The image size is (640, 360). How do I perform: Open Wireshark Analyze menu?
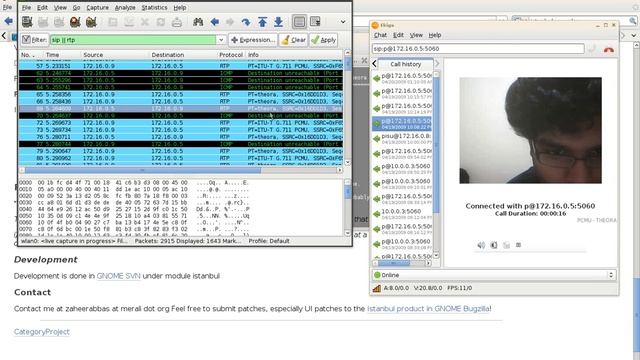[125, 8]
